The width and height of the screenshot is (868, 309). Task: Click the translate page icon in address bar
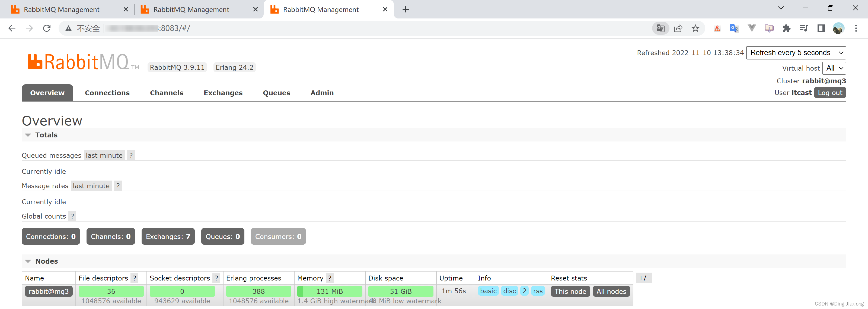(660, 28)
